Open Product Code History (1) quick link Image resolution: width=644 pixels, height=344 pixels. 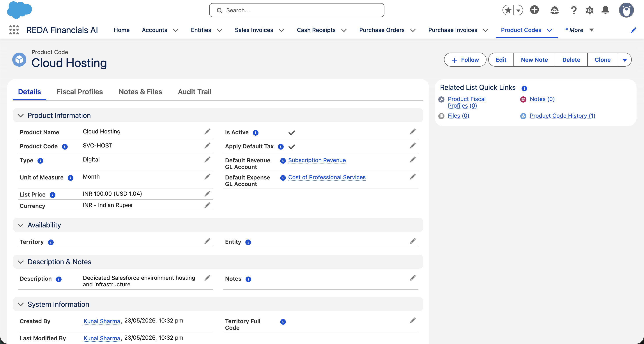coord(562,116)
